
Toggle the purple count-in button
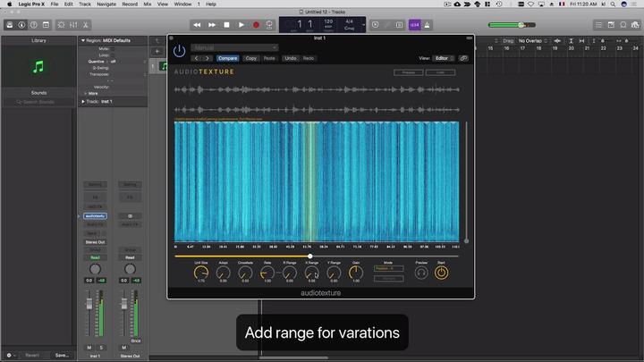[415, 25]
